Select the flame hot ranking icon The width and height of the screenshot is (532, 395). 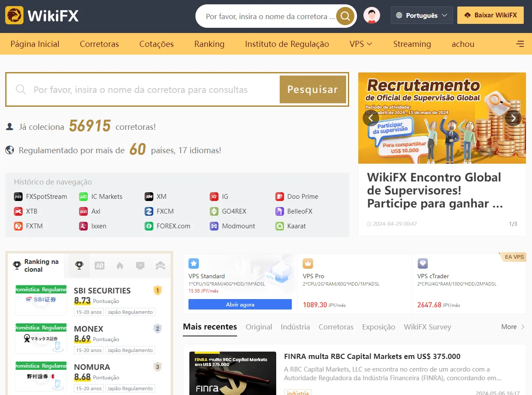point(120,266)
